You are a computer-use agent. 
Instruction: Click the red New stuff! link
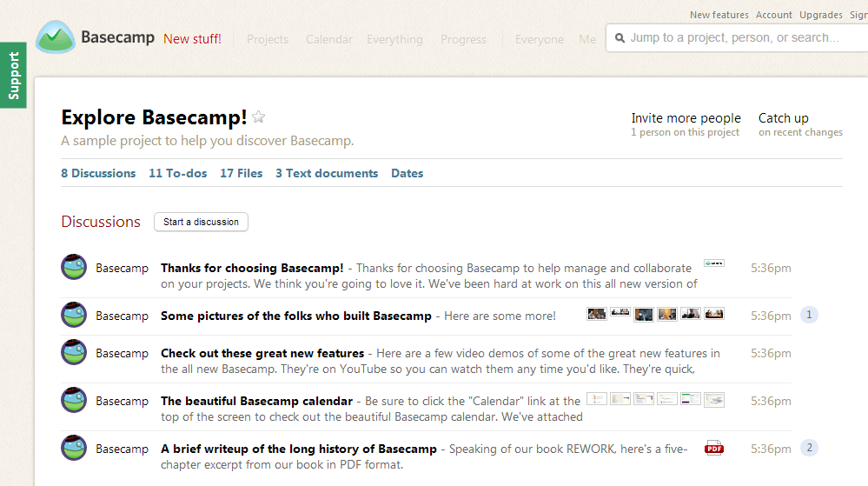pos(192,39)
